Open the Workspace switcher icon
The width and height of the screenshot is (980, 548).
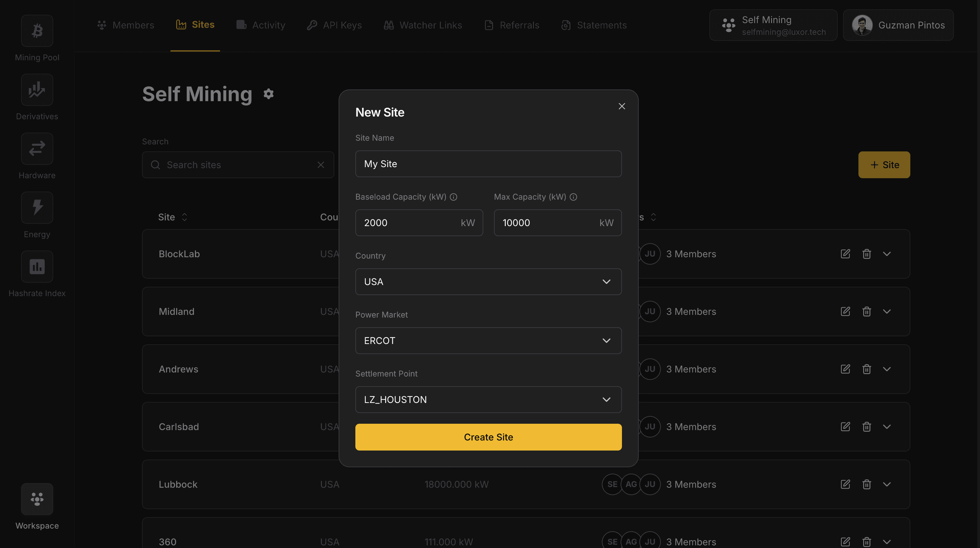[x=37, y=499]
